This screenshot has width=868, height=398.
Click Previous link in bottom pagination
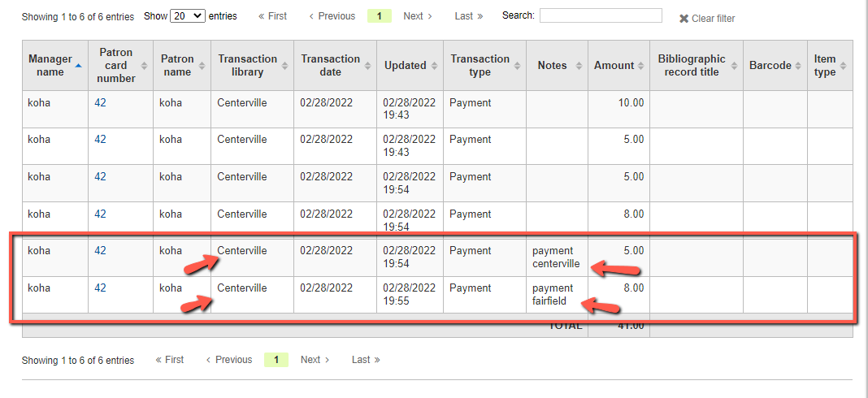click(x=228, y=360)
